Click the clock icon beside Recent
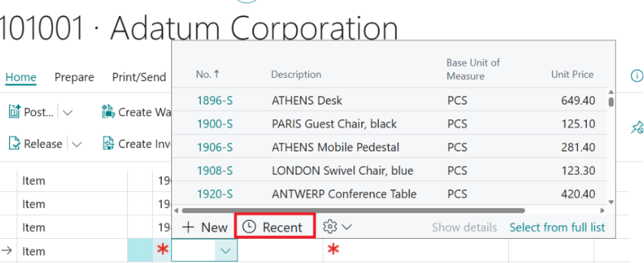The image size is (644, 263). [249, 227]
